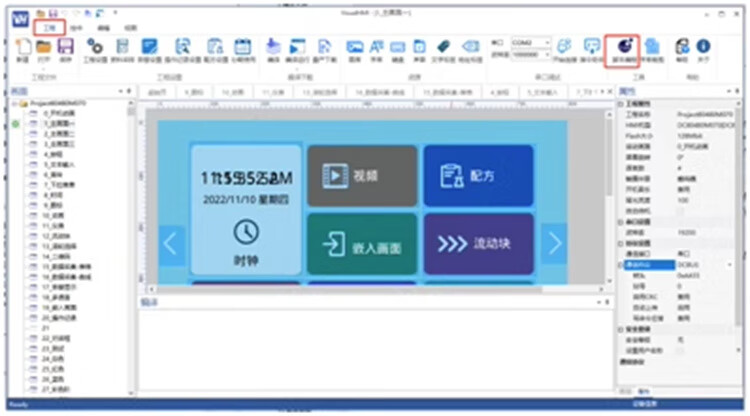Select the 时钟 clock tile
Screen dimensions: 750x416
pyautogui.click(x=245, y=210)
